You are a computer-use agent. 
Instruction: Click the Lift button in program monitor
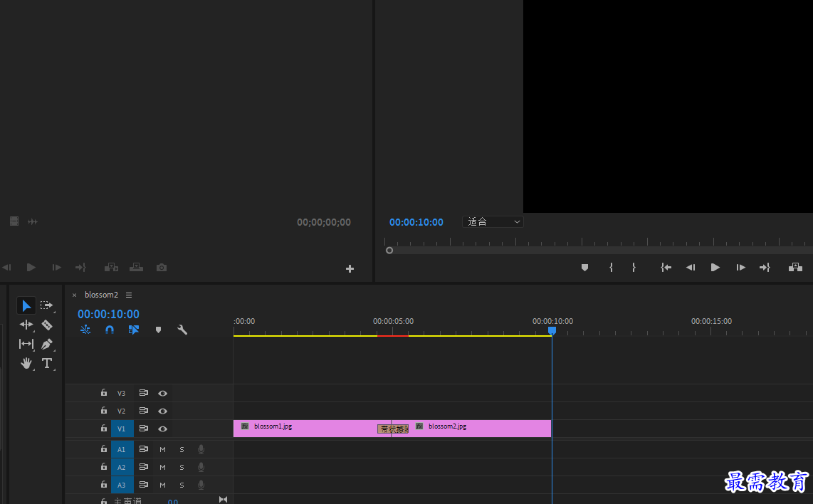pos(795,268)
